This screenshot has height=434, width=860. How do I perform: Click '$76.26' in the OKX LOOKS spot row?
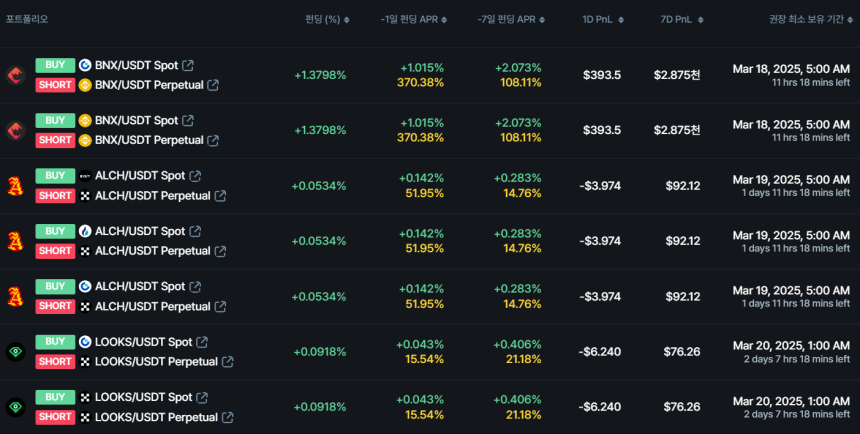[682, 407]
